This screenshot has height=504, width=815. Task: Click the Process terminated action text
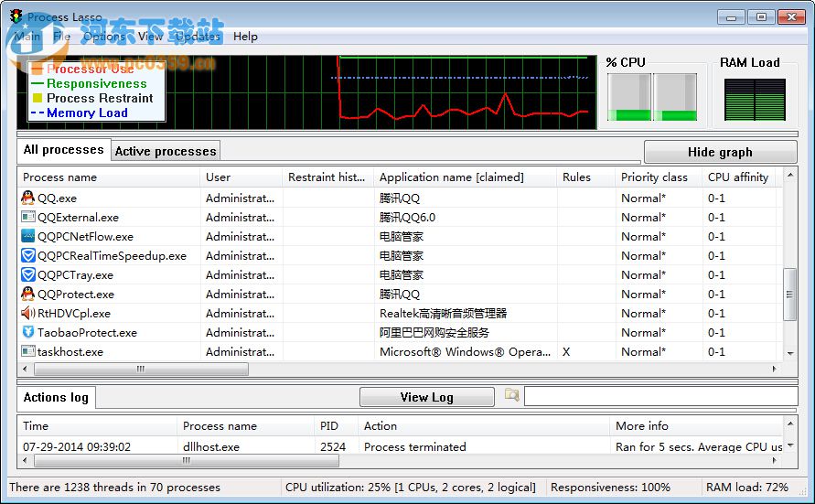click(414, 447)
